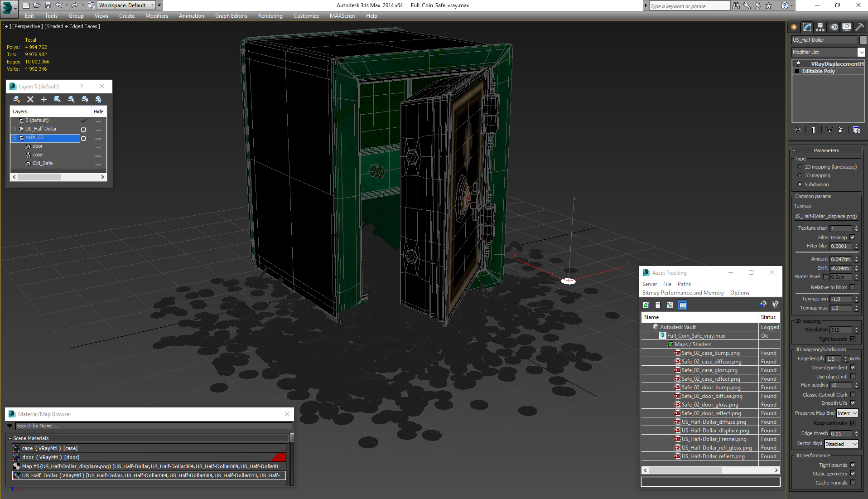The image size is (868, 499).
Task: Open the Display command panel tab
Action: 847,27
